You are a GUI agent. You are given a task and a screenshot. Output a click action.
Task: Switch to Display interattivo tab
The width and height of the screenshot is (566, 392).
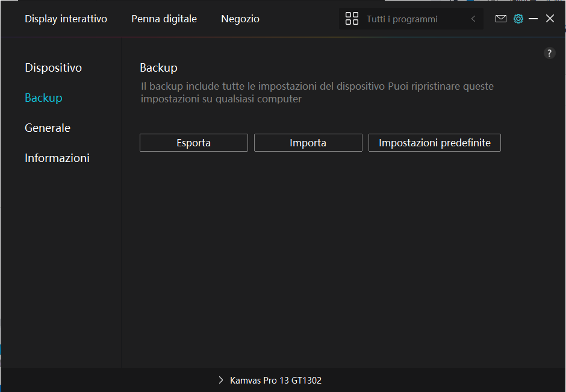click(66, 19)
